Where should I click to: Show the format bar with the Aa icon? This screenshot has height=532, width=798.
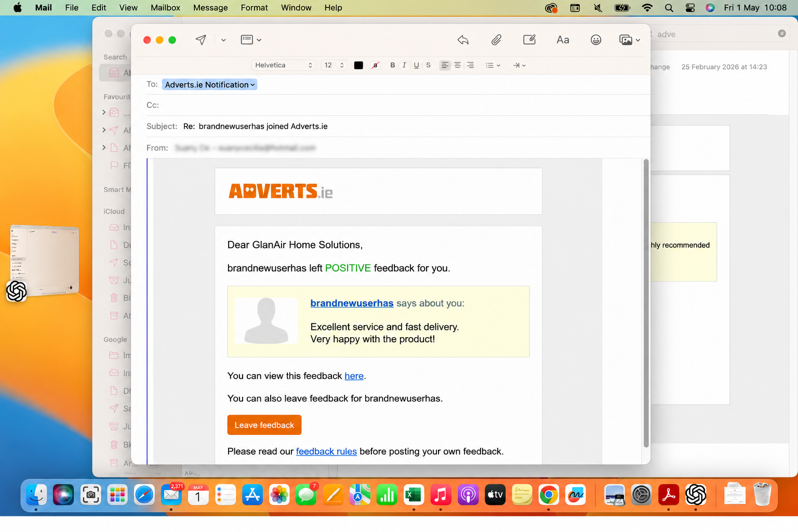coord(563,40)
